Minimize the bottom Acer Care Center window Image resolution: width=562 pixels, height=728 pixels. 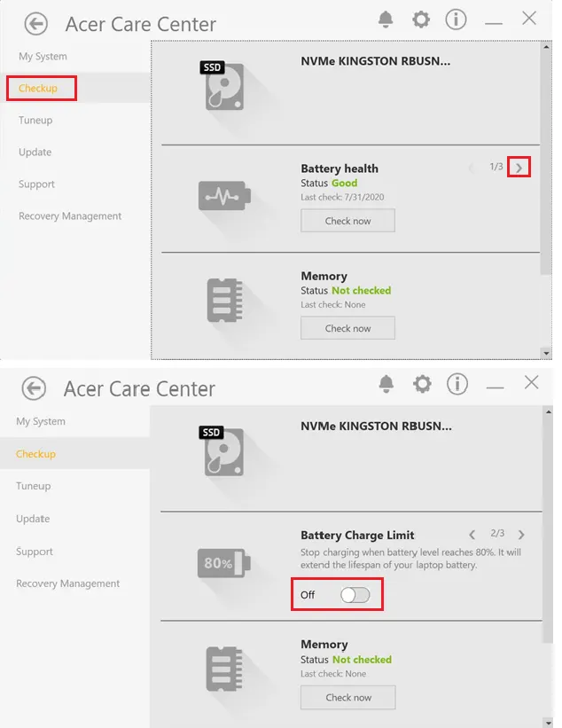click(x=496, y=387)
